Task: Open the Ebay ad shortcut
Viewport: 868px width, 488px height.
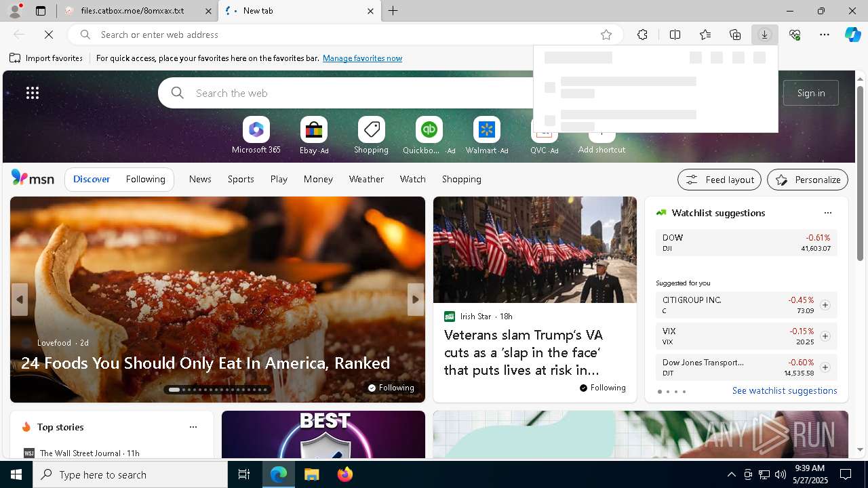Action: coord(313,136)
